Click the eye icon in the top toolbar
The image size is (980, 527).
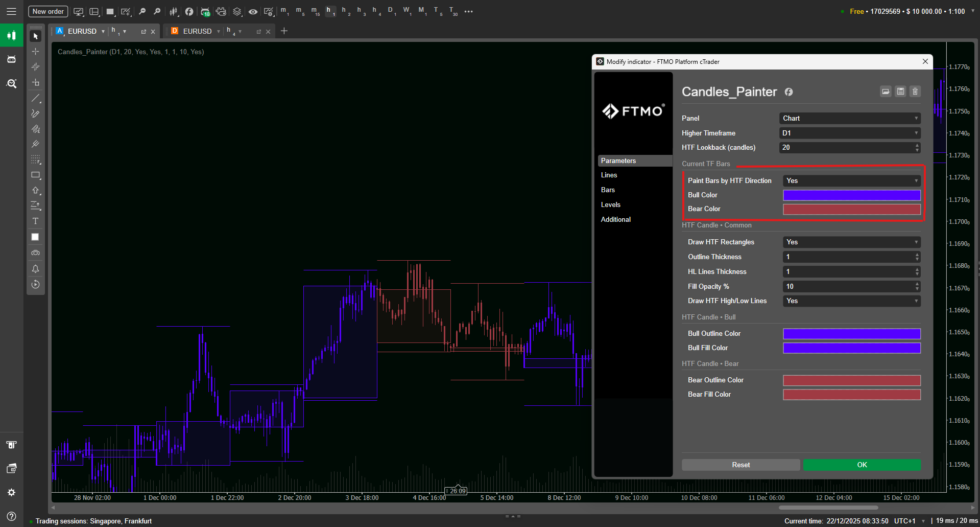(x=253, y=11)
